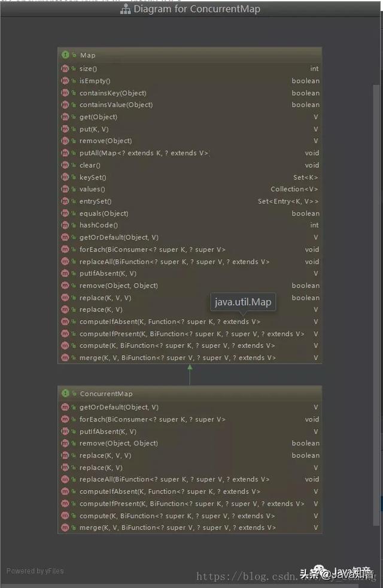Image resolution: width=383 pixels, height=588 pixels.
Task: Click Collection<V> return type of values()
Action: click(x=294, y=189)
